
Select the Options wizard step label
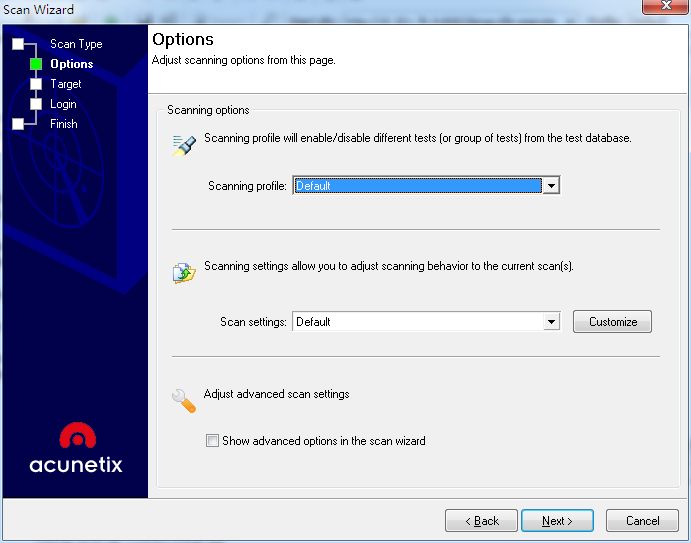coord(72,64)
